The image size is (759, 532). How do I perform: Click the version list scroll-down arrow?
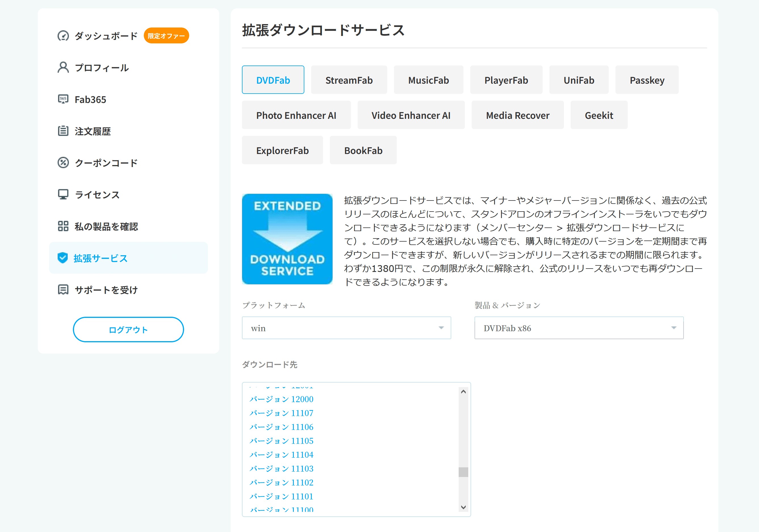pyautogui.click(x=463, y=507)
